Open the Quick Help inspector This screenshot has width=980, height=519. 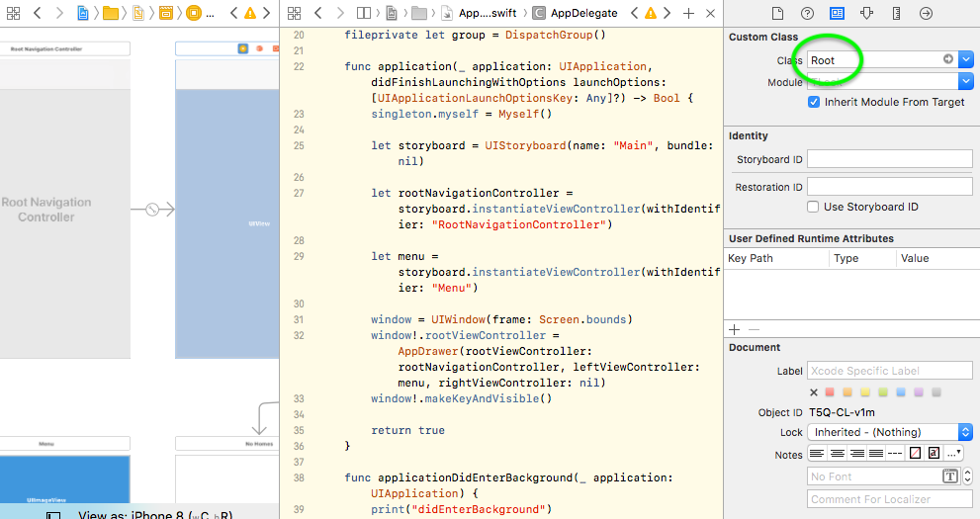coord(807,13)
